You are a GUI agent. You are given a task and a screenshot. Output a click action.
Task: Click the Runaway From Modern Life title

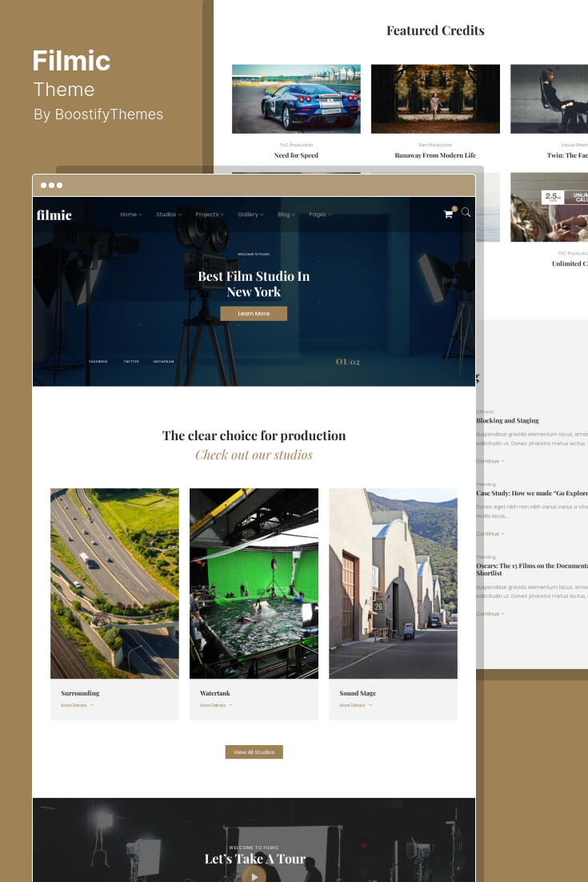(435, 155)
